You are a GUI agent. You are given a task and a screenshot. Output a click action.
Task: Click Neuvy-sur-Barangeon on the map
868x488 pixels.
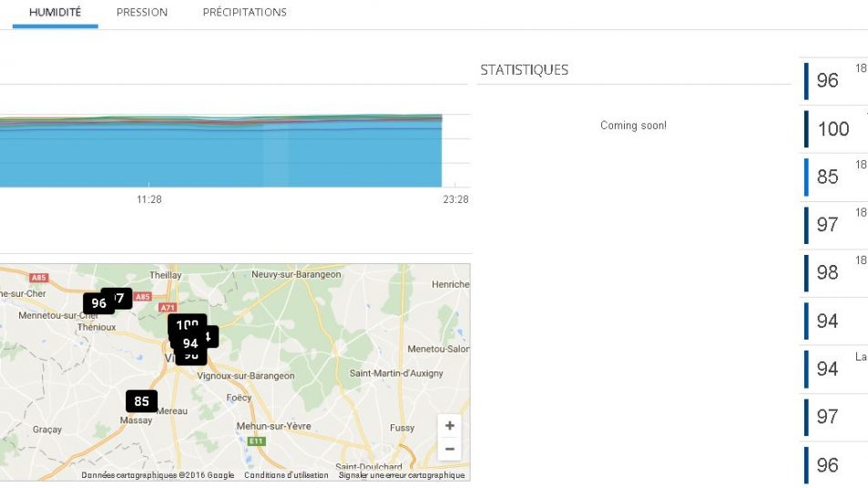point(296,274)
